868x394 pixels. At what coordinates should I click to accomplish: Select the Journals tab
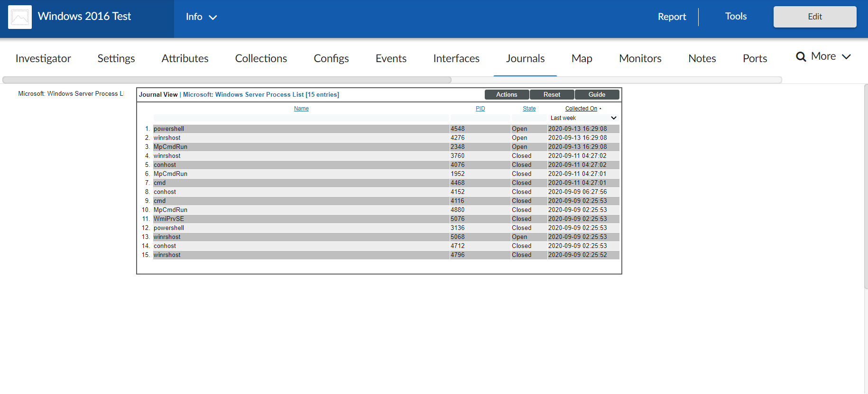click(525, 58)
